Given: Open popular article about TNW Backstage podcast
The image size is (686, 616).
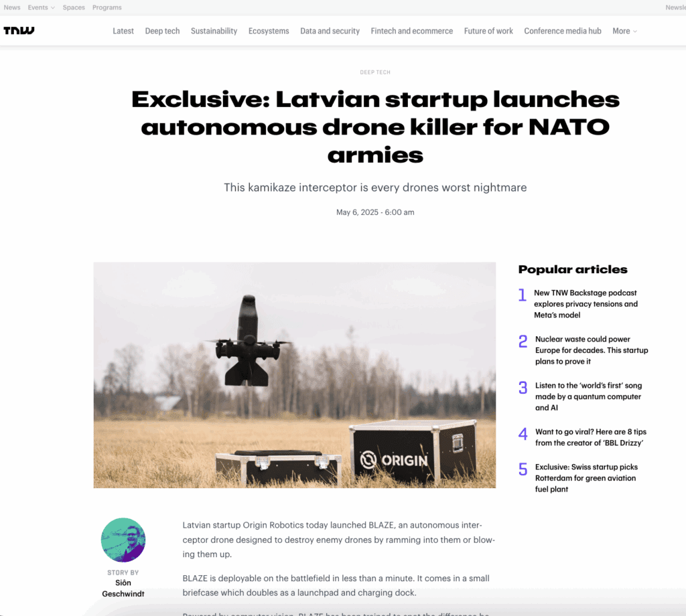Looking at the screenshot, I should tap(586, 304).
